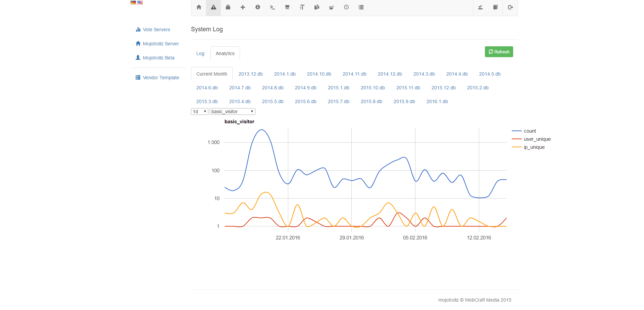
Task: Open the terminal prompt icon
Action: pos(272,7)
